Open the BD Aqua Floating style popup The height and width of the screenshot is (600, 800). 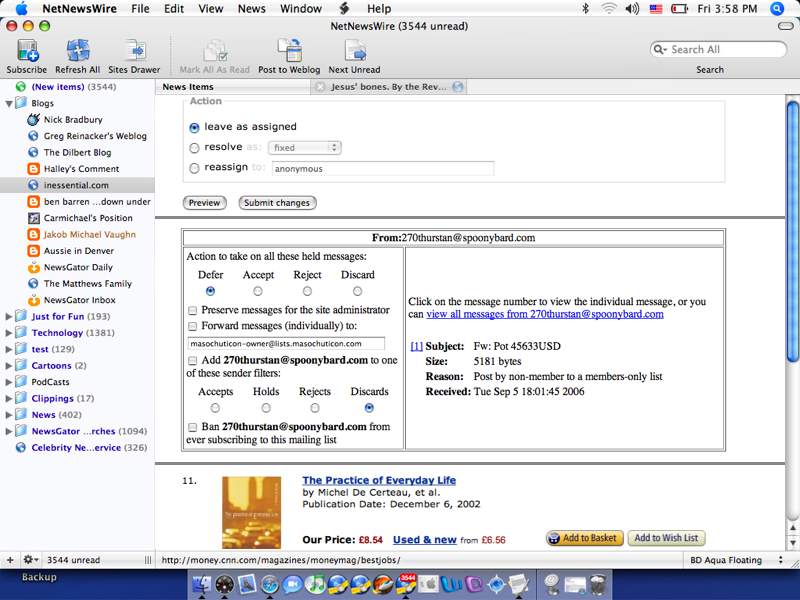736,560
